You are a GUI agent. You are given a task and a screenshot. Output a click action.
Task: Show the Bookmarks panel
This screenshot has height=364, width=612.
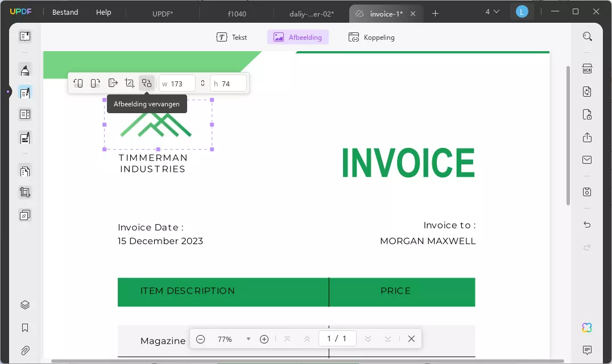(x=25, y=328)
